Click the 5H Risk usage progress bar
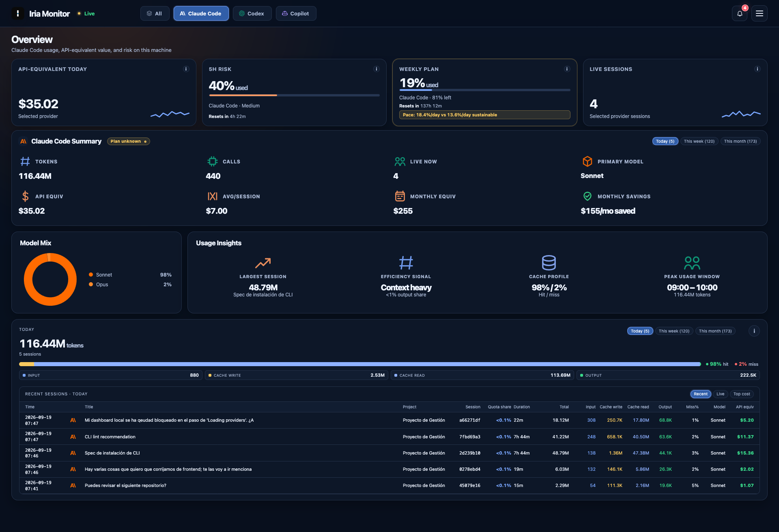Viewport: 779px width, 532px height. point(294,95)
